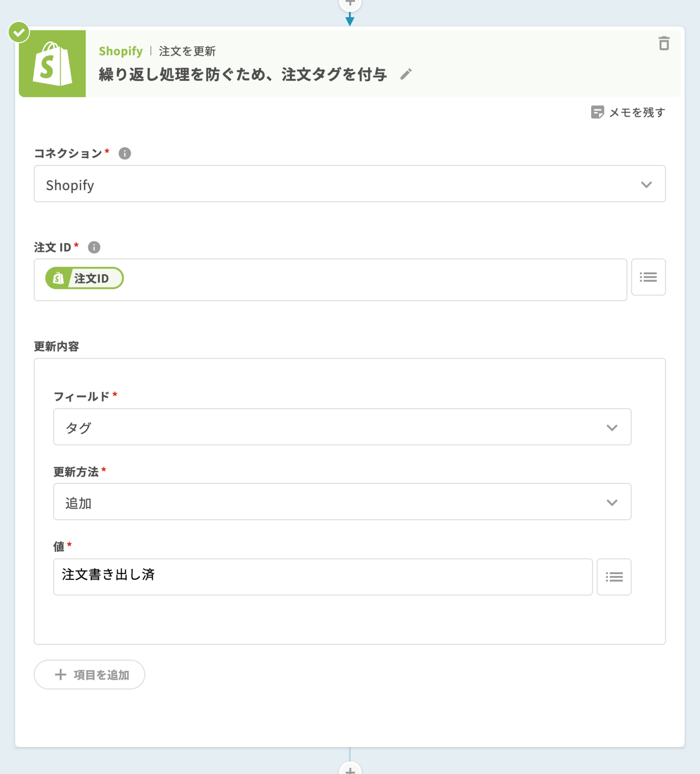
Task: Add a step using the bottom plus button
Action: pos(350,769)
